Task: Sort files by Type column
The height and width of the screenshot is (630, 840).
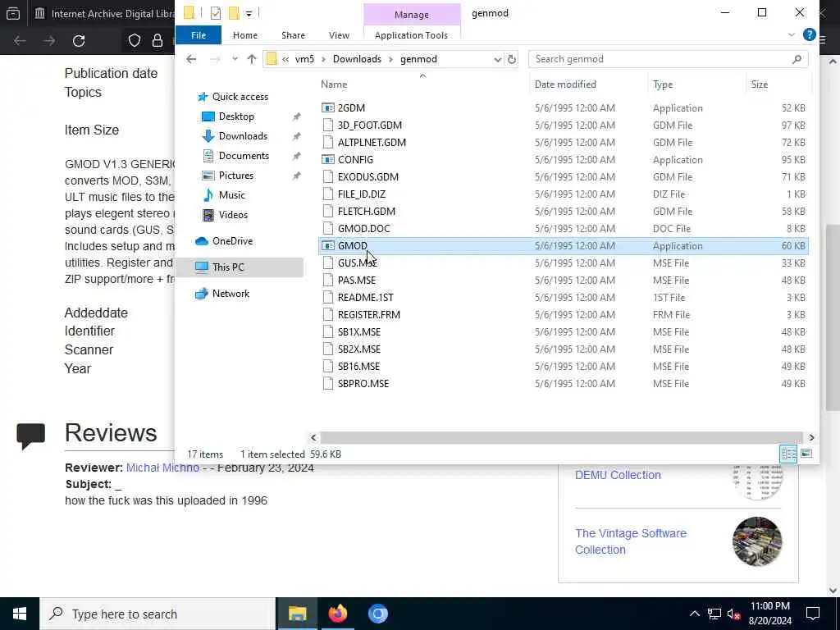Action: point(663,84)
